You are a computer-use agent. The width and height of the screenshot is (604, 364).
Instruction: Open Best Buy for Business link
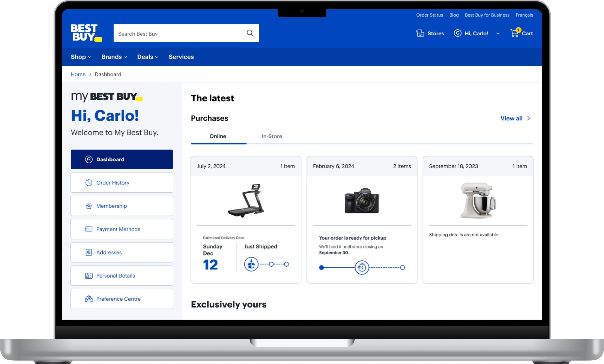487,15
